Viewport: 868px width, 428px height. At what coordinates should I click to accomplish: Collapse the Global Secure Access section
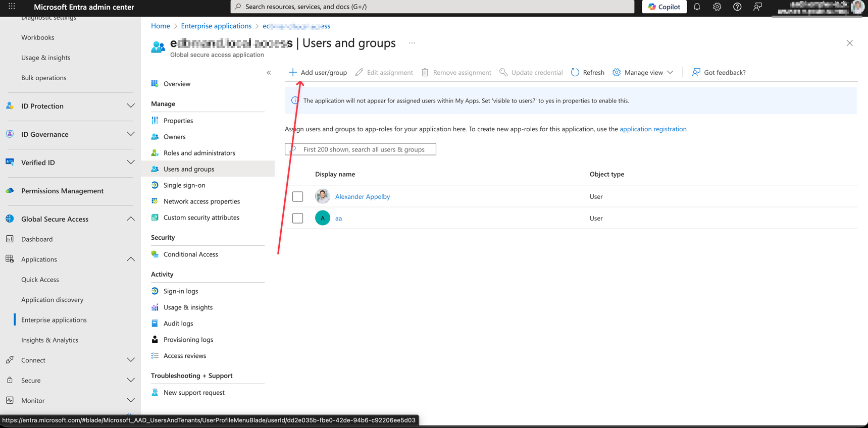tap(130, 219)
